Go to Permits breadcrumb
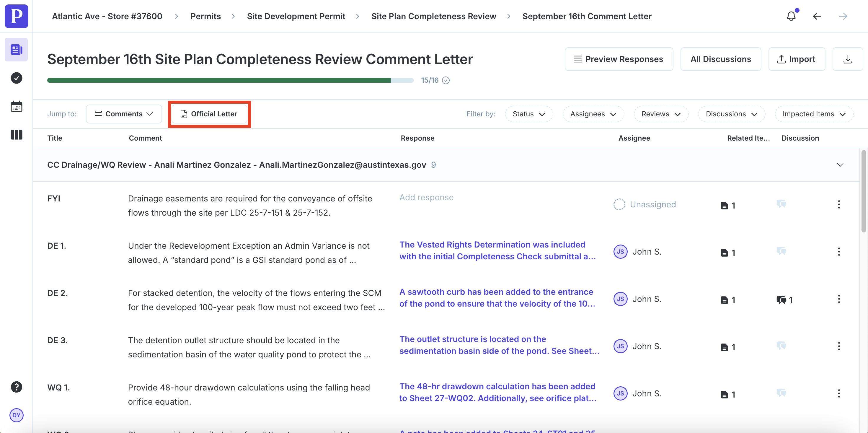The image size is (868, 433). [205, 16]
